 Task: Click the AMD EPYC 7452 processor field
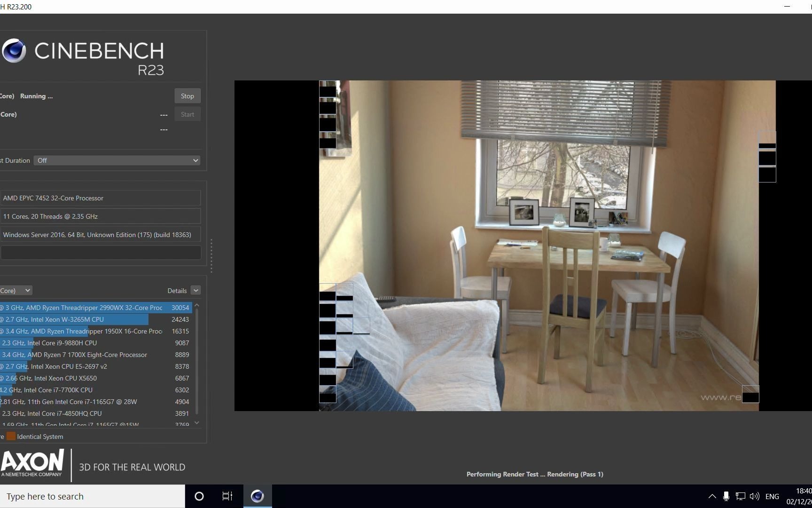(101, 198)
